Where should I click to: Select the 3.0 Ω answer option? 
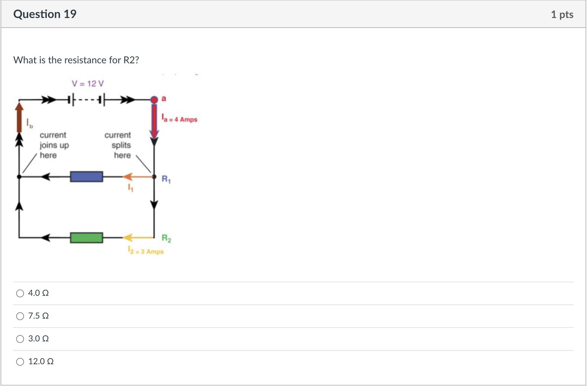point(20,339)
